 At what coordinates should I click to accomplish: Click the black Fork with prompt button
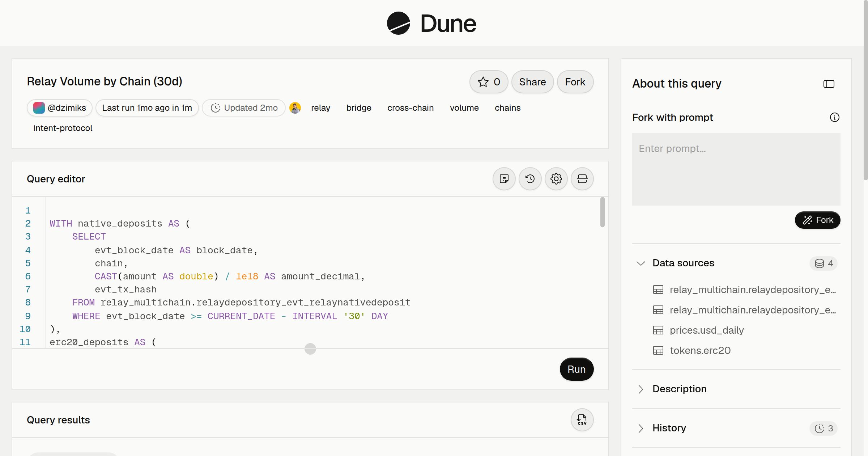click(817, 220)
